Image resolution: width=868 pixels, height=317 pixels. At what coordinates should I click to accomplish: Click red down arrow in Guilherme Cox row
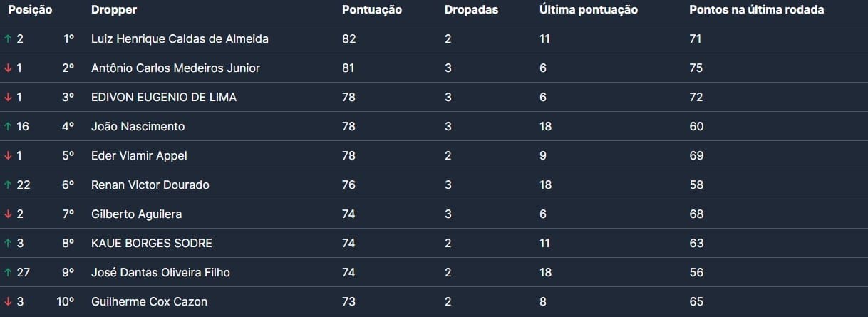(x=8, y=301)
